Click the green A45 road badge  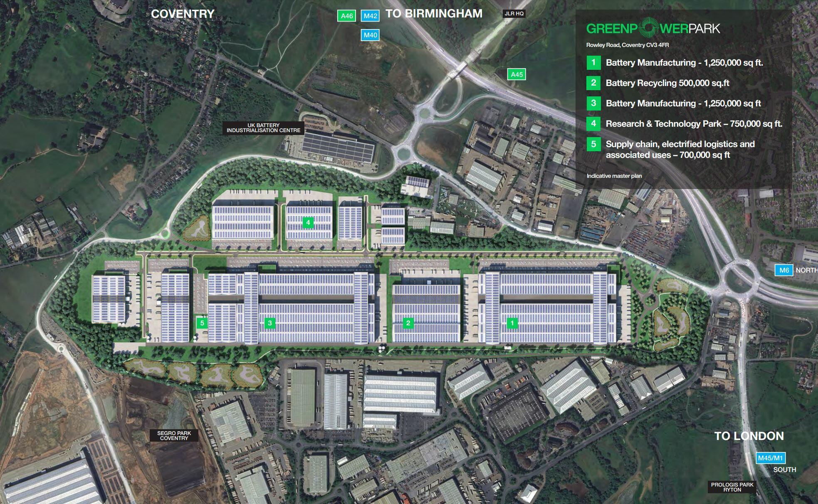pyautogui.click(x=517, y=74)
